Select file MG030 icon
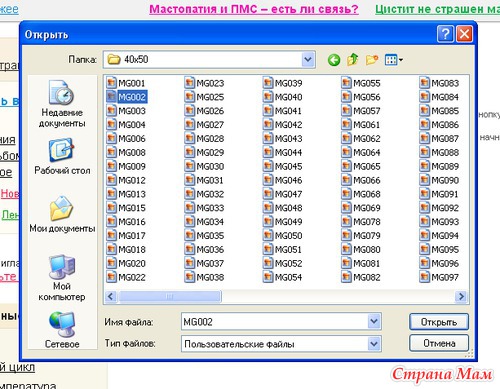 [x=190, y=166]
